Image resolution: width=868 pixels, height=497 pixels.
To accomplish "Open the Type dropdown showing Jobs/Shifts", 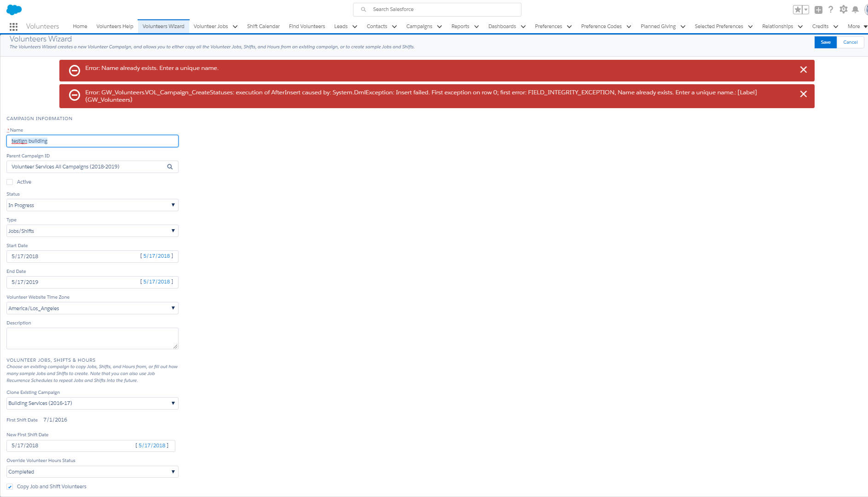I will click(93, 231).
